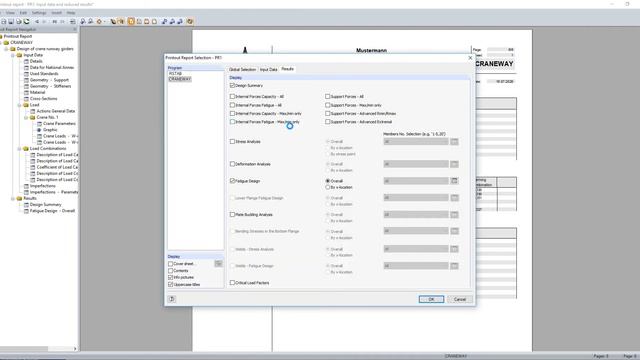Select Crane Parameters in the tree
This screenshot has width=640, height=360.
pos(60,124)
